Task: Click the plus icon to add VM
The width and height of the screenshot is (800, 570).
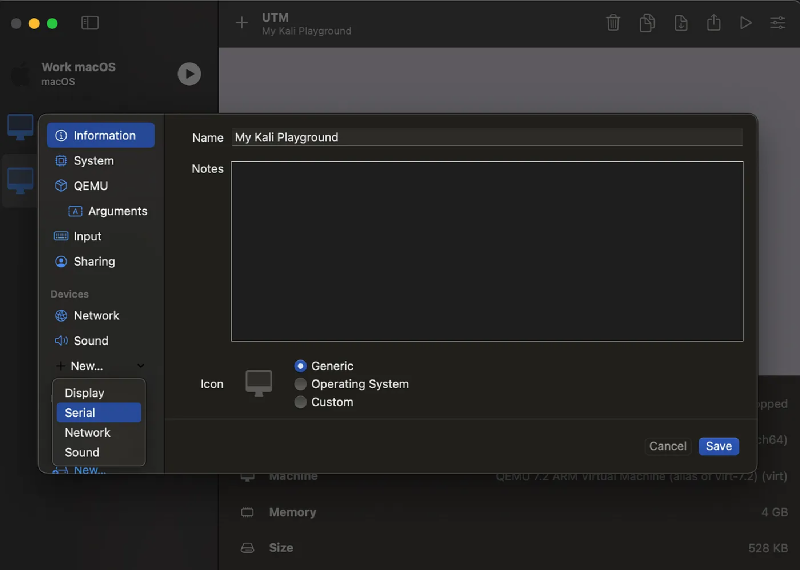Action: (241, 23)
